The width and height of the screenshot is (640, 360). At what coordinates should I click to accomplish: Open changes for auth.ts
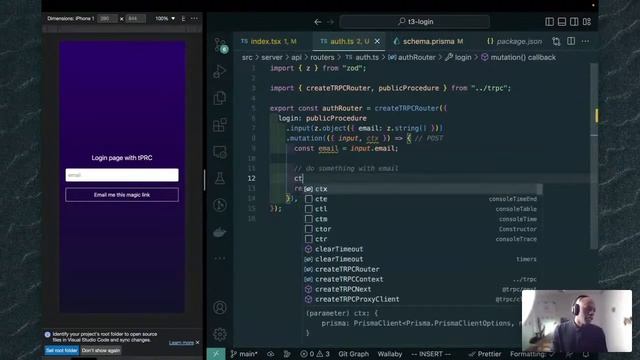pyautogui.click(x=556, y=41)
